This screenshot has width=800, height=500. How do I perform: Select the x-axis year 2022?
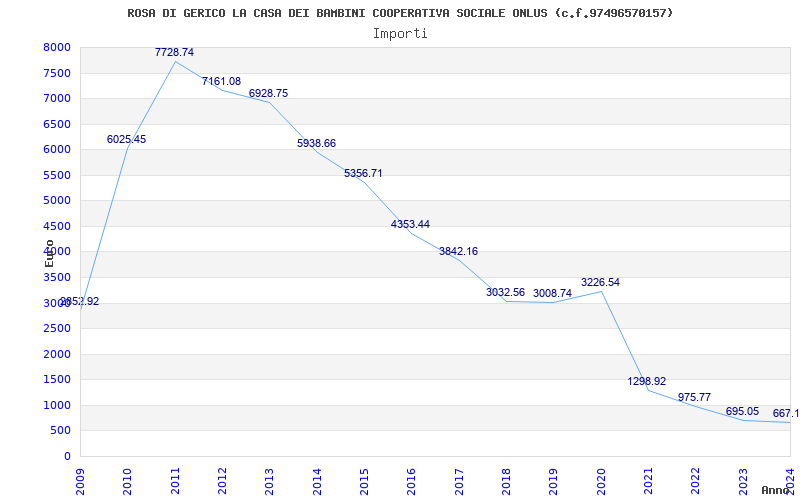pyautogui.click(x=696, y=482)
